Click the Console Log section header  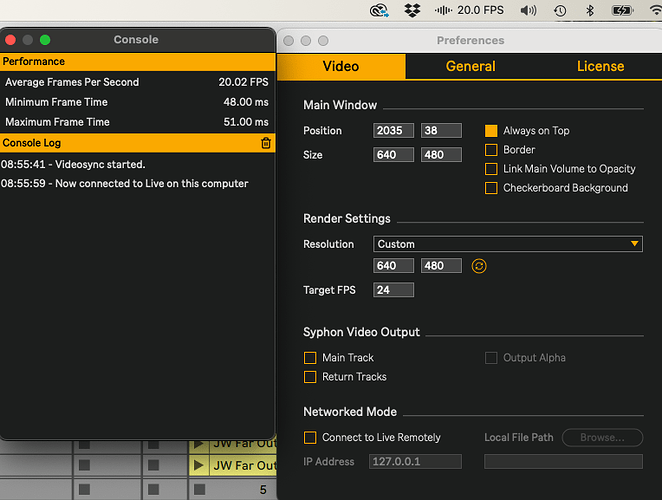point(138,143)
